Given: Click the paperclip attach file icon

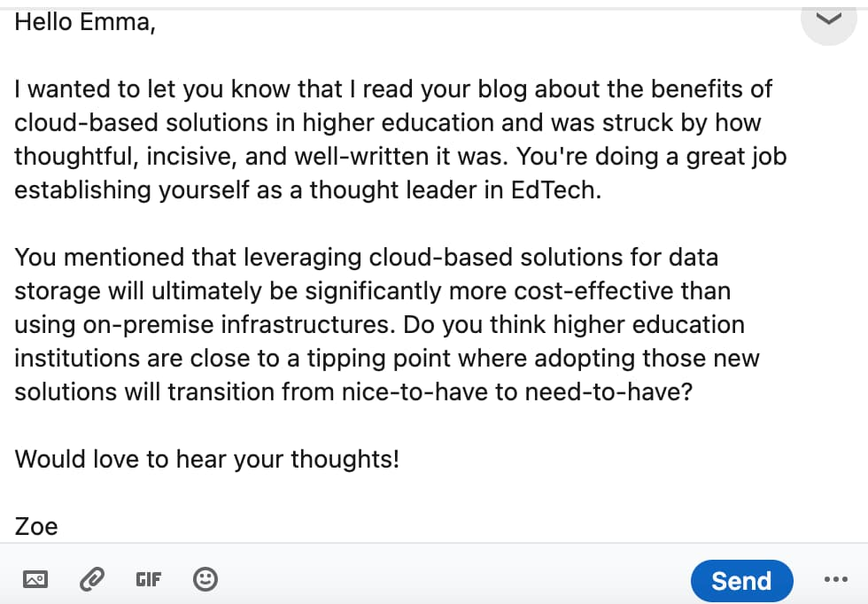Looking at the screenshot, I should coord(92,579).
